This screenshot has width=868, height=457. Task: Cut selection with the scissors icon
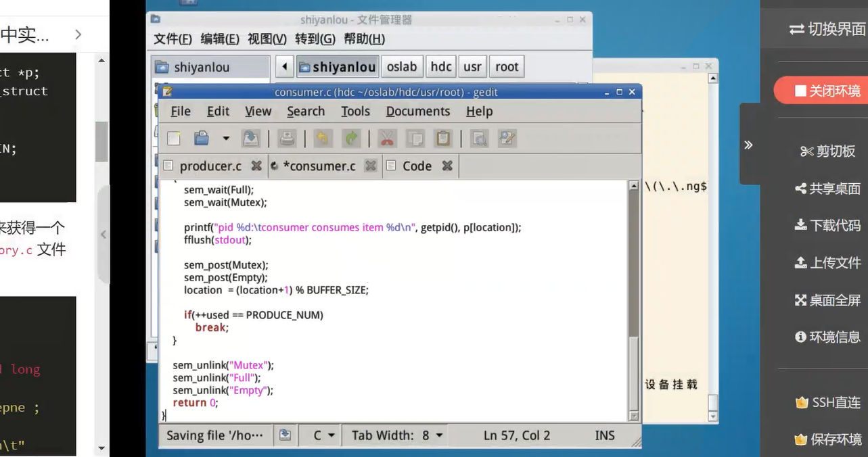pos(387,139)
